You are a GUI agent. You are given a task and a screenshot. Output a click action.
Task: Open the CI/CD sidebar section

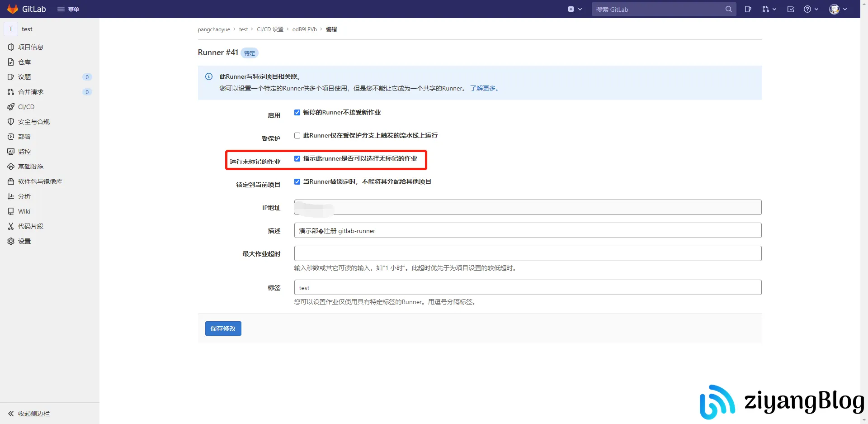[27, 107]
